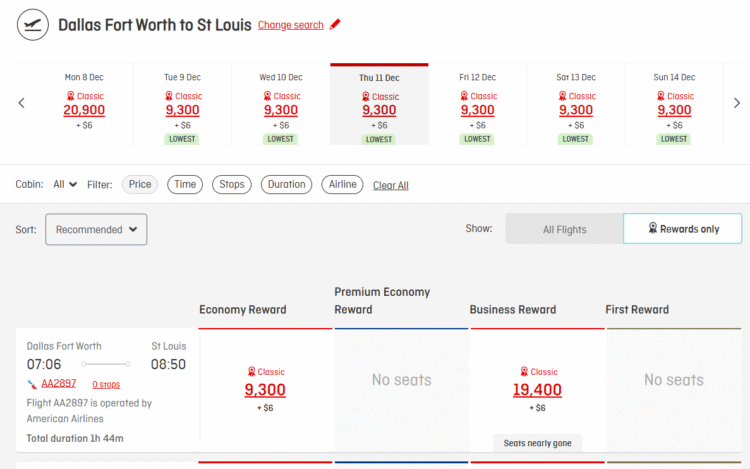Toggle the Stops filter chip

[x=232, y=185]
